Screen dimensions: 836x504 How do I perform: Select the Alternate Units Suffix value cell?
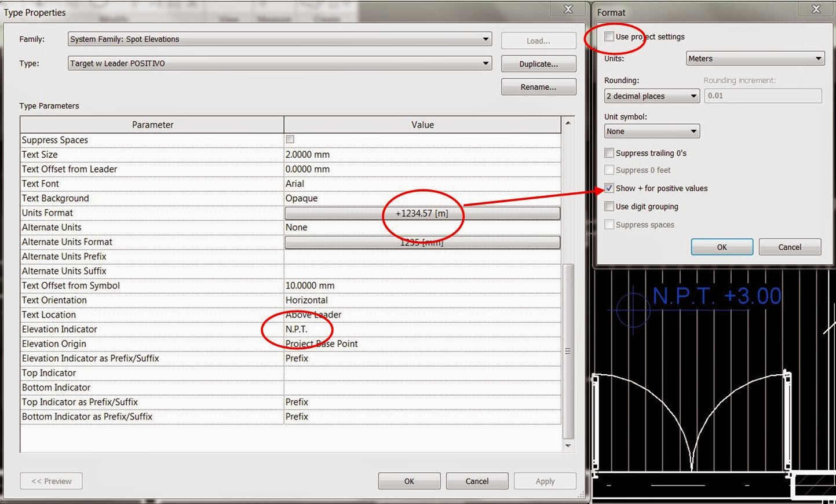coord(422,271)
